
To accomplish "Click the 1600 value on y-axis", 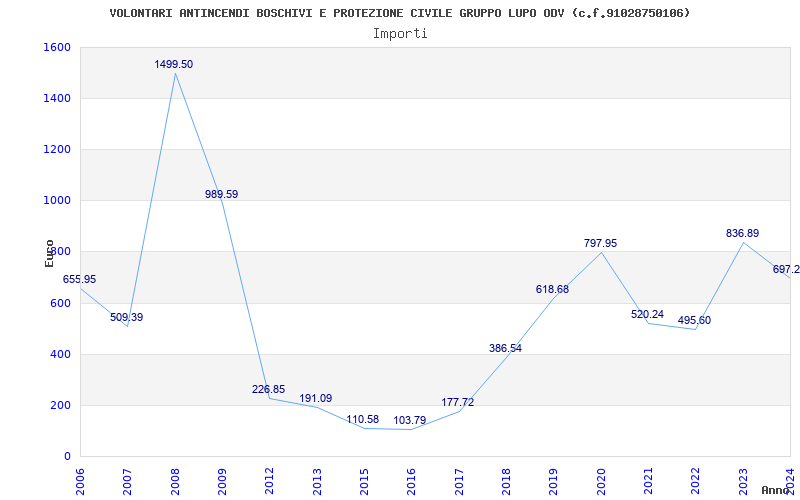I will [57, 47].
